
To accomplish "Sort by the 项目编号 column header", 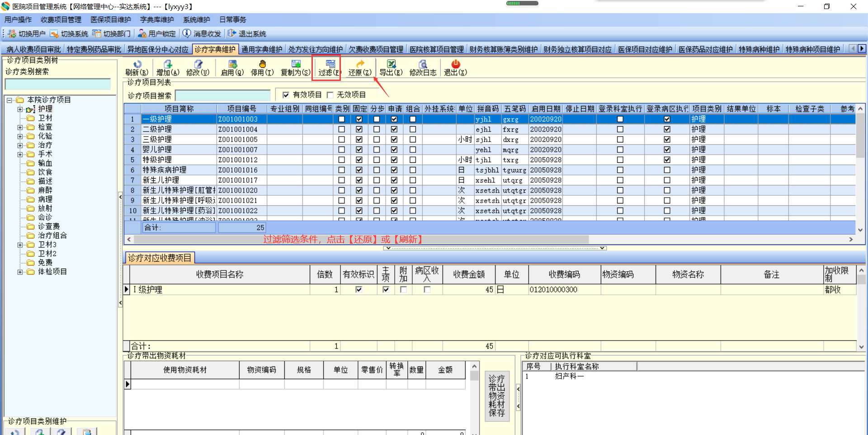I will pos(241,109).
